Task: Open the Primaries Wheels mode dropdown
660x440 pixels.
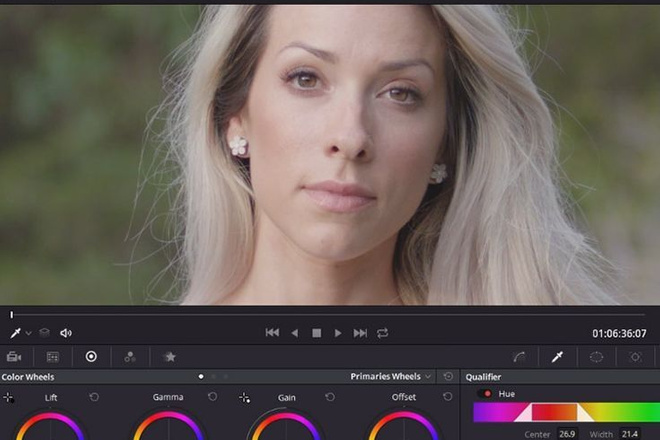Action: [391, 376]
